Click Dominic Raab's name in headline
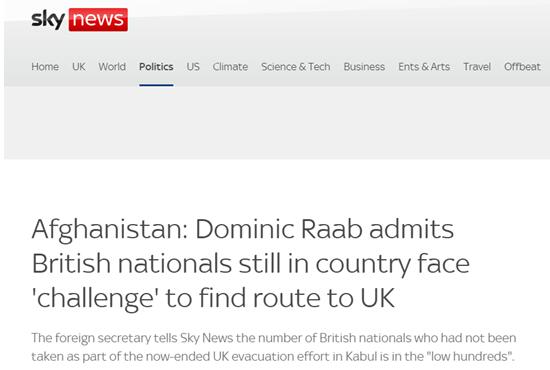The height and width of the screenshot is (370, 550). 279,229
